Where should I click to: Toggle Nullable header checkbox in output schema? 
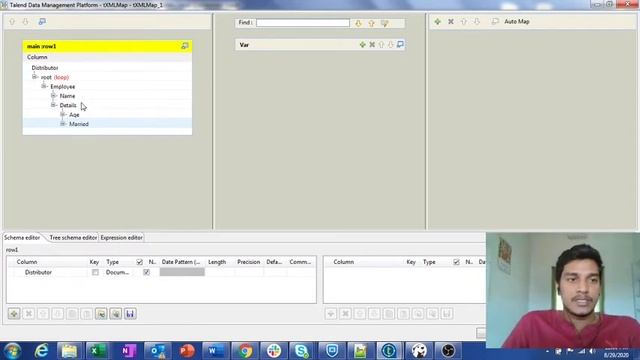(x=456, y=262)
